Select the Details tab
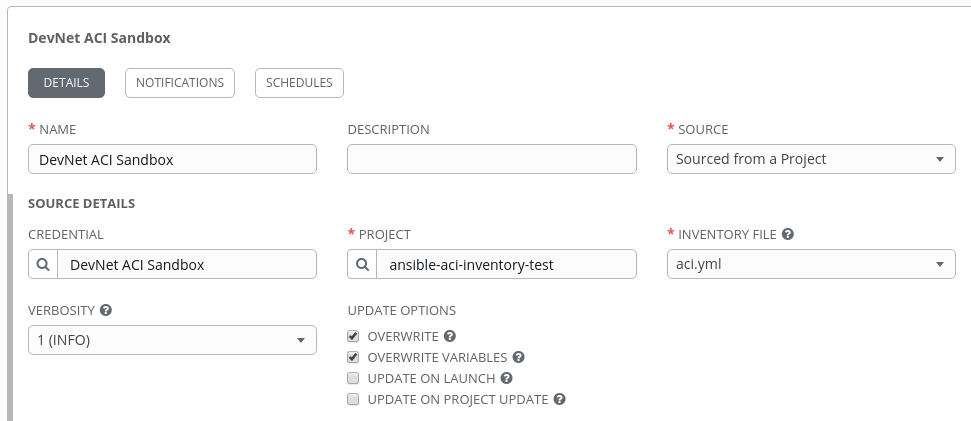This screenshot has width=971, height=421. pyautogui.click(x=66, y=83)
